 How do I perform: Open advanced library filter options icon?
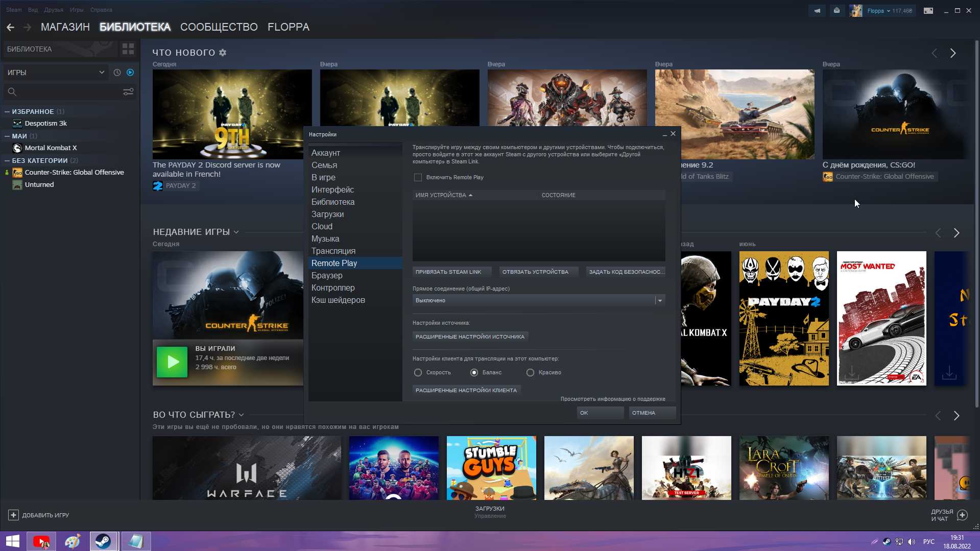click(x=128, y=92)
